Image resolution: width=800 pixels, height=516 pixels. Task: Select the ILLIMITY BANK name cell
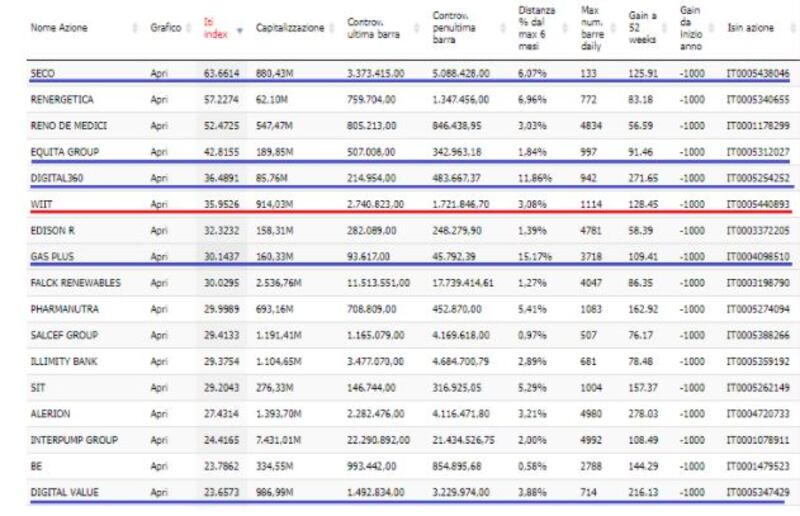click(64, 361)
